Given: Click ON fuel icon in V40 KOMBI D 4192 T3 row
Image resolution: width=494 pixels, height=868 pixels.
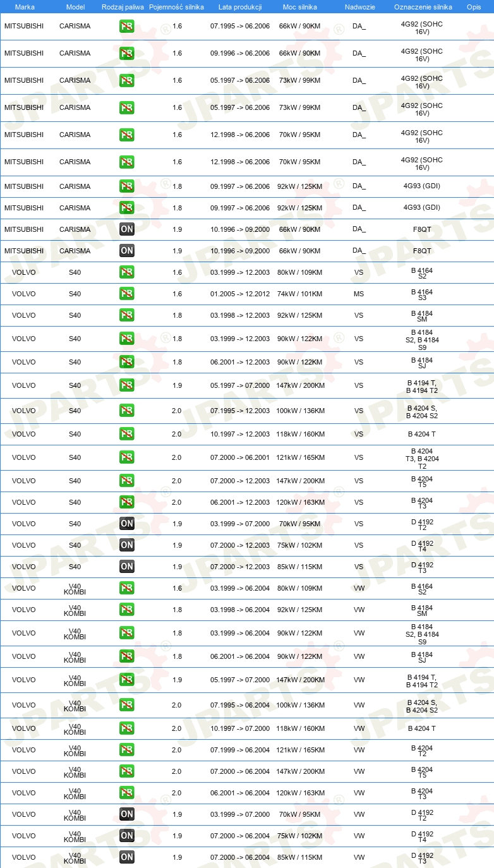Looking at the screenshot, I should 127,857.
